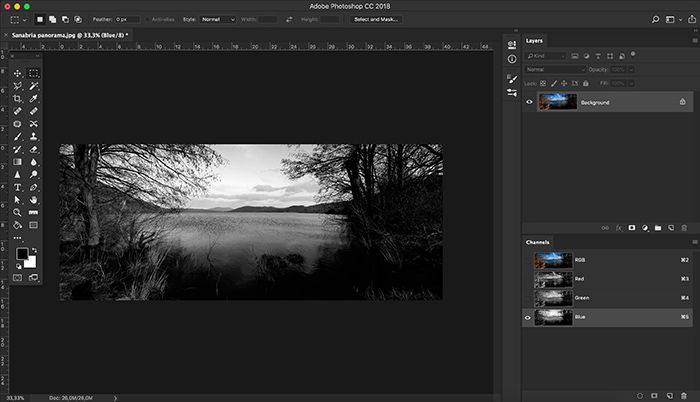Select the Magic Wand tool
700x402 pixels.
33,86
